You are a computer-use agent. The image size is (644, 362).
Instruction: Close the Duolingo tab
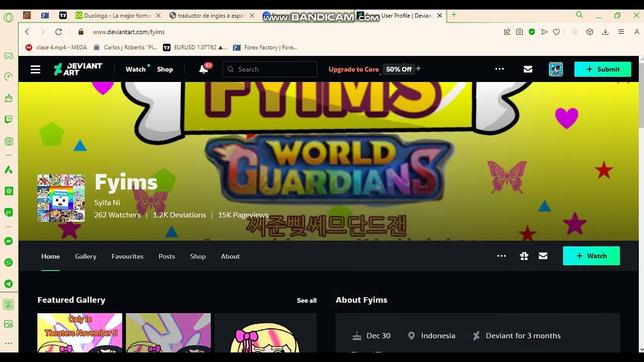pyautogui.click(x=157, y=16)
